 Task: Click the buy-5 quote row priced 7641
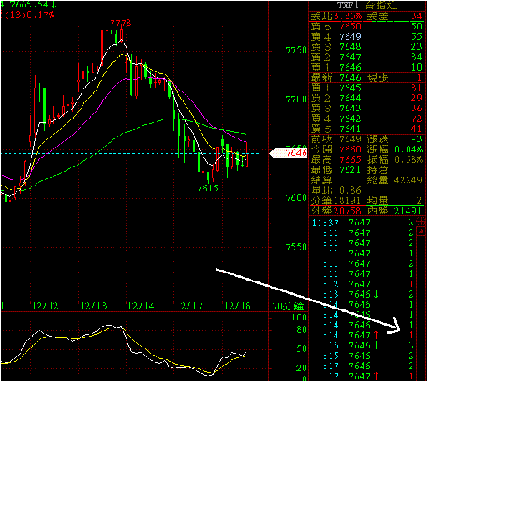[x=367, y=129]
